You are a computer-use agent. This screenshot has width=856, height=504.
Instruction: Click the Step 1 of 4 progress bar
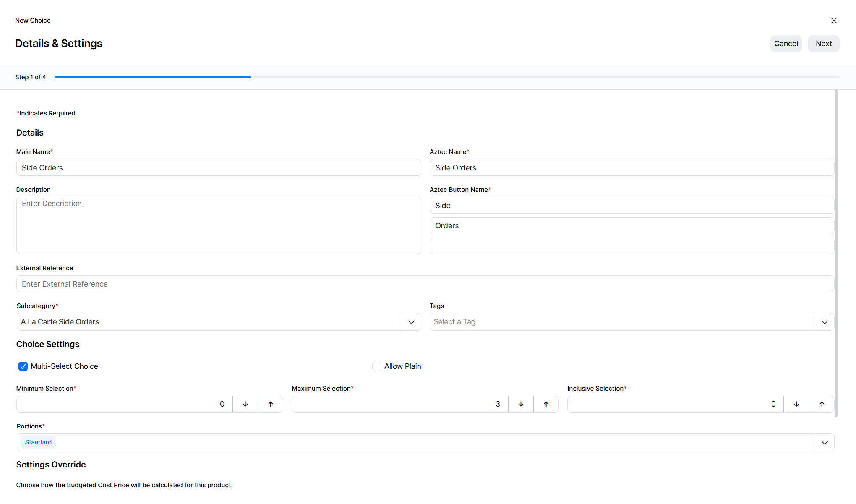[153, 77]
